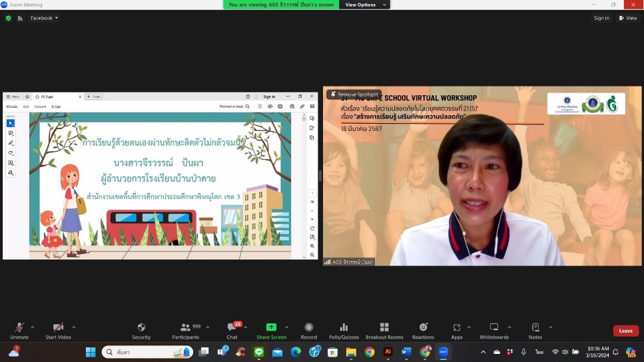
Task: Open Zoom Apps
Action: [457, 331]
